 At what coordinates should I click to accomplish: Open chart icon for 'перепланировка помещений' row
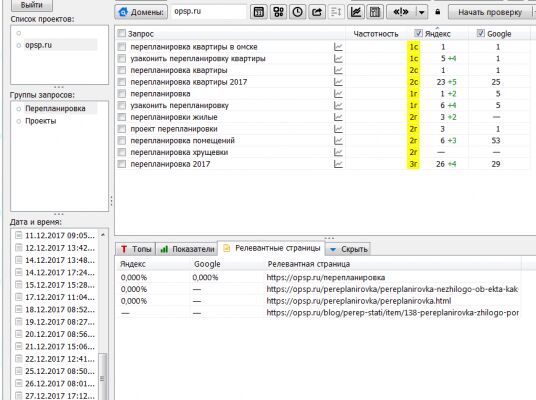coord(338,141)
